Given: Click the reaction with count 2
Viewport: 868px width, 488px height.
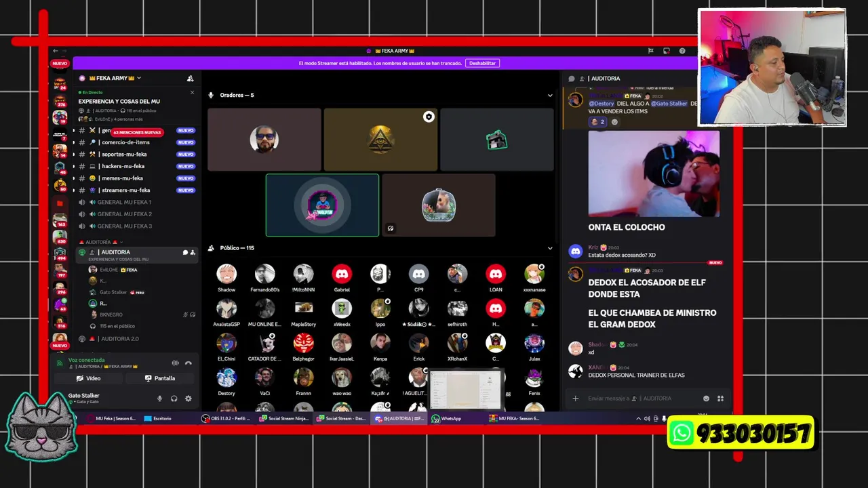Looking at the screenshot, I should [x=597, y=122].
